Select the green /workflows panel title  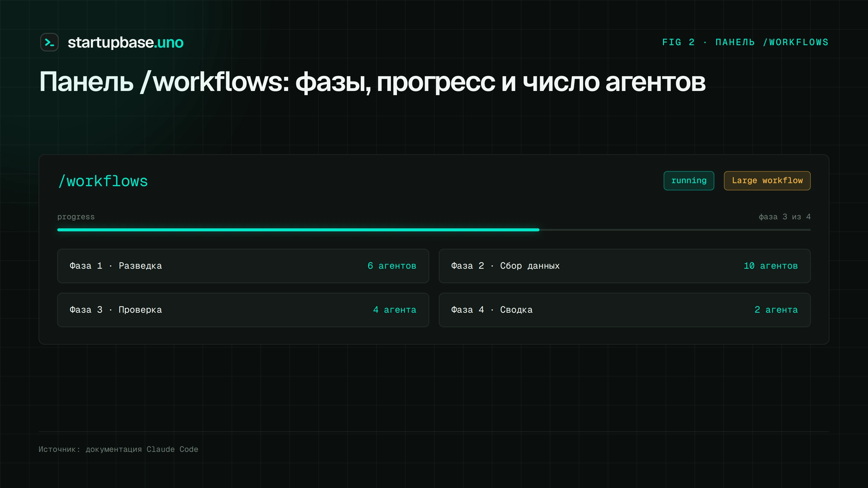103,181
